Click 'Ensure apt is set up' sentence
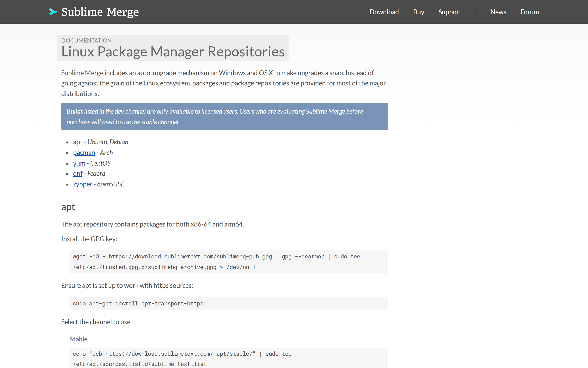Screen dimensions: 588x368 pos(127,285)
